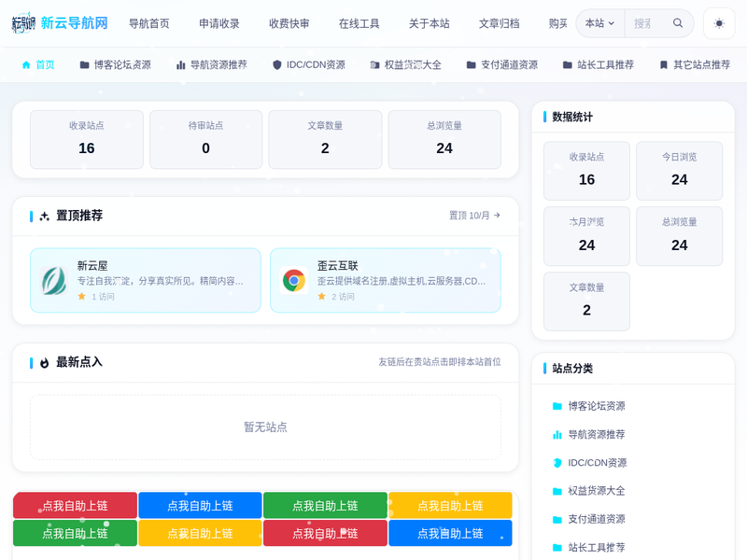This screenshot has height=560, width=747.
Task: Select 其它站点推荐 tab in category bar
Action: 695,64
